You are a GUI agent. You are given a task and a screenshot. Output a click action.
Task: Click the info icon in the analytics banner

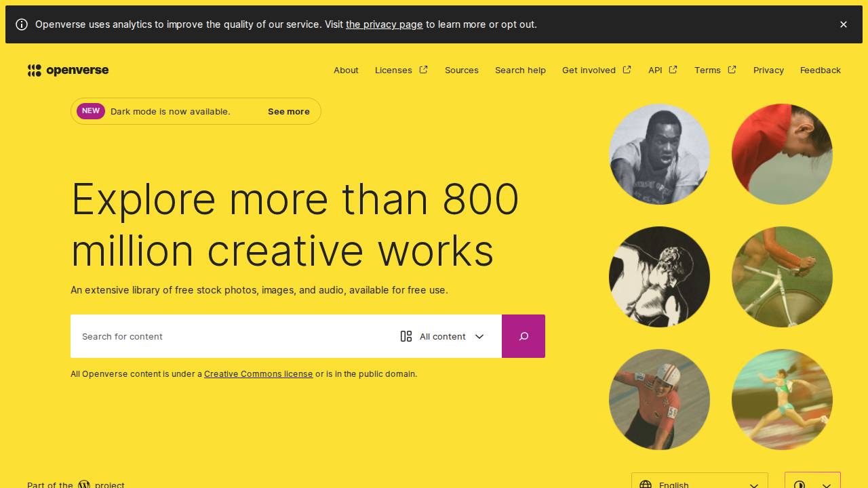22,24
